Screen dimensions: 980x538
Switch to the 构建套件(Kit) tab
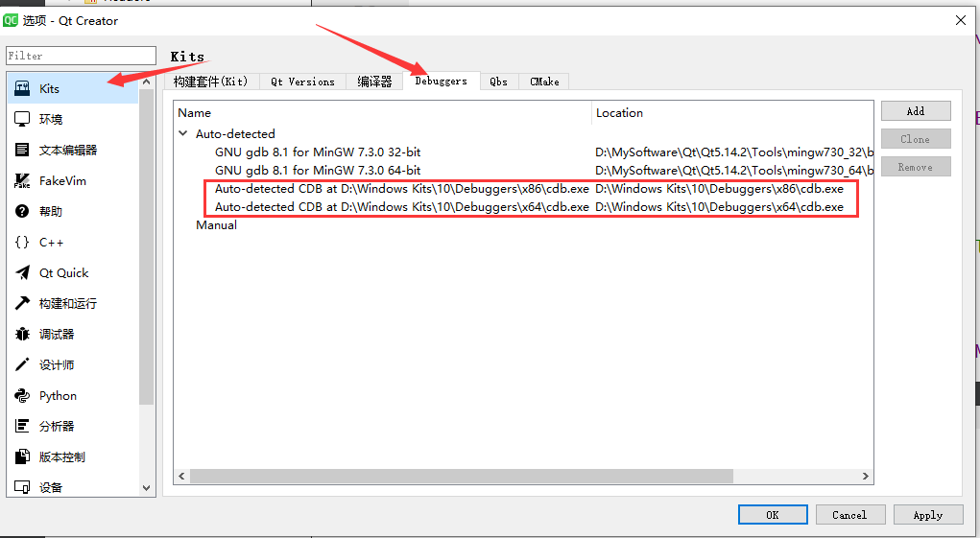pyautogui.click(x=211, y=82)
